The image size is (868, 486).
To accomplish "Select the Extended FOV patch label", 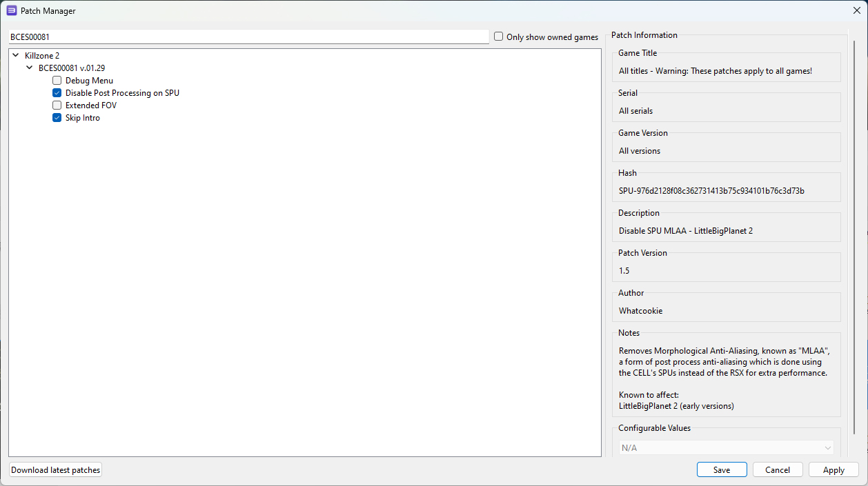I will (x=91, y=105).
